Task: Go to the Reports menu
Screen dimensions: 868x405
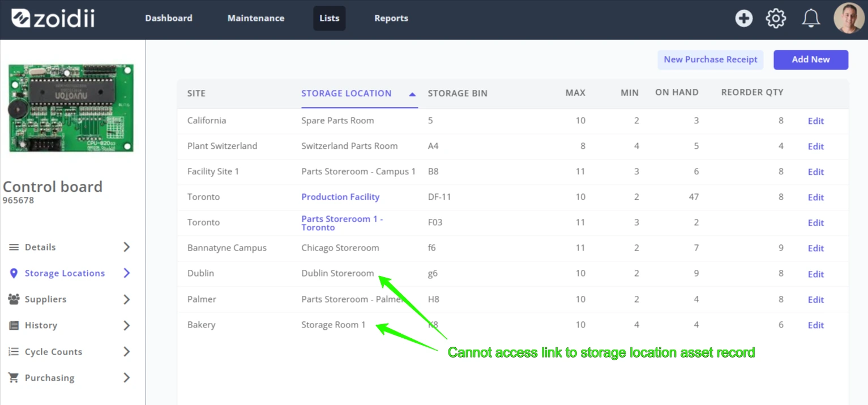Action: click(391, 18)
